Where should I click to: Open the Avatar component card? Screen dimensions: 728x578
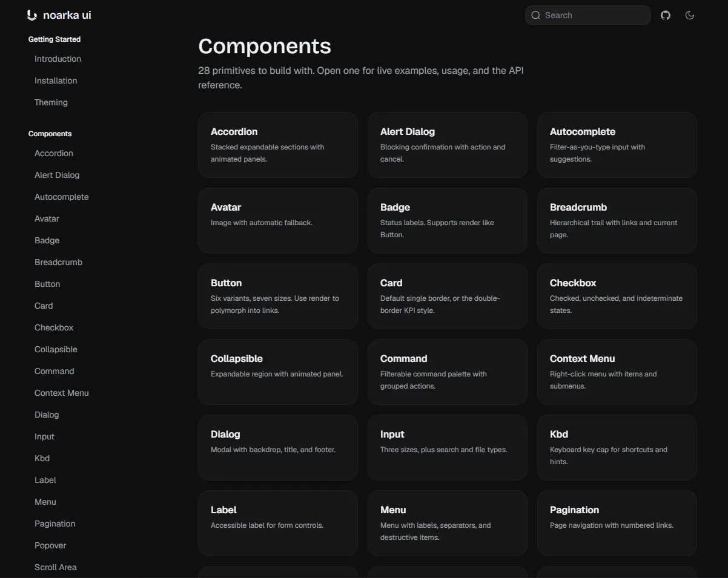coord(278,220)
